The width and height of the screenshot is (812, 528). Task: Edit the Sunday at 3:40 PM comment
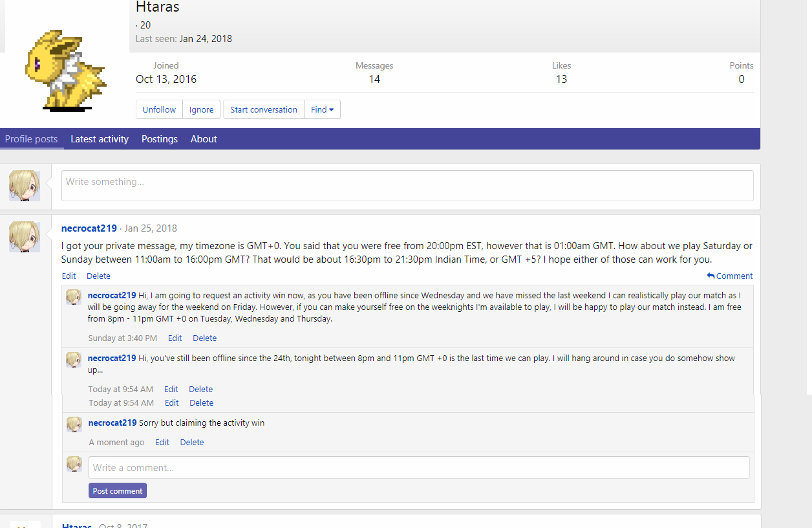click(x=175, y=338)
